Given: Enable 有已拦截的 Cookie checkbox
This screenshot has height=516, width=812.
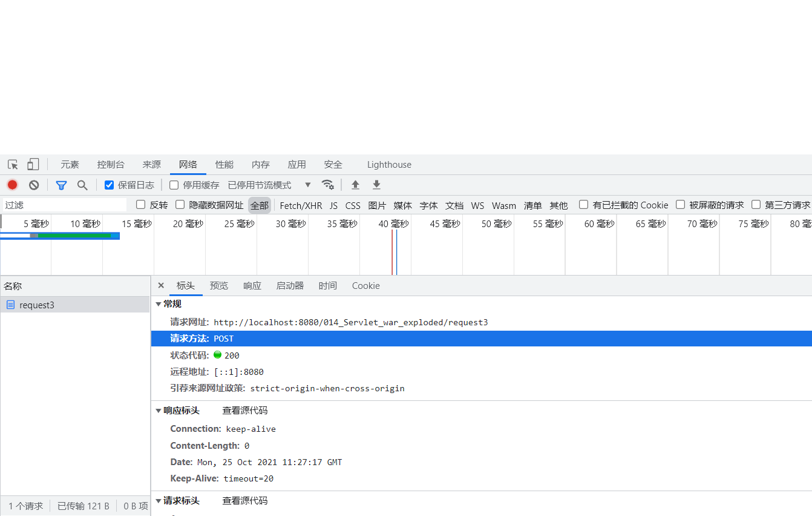Looking at the screenshot, I should tap(583, 205).
